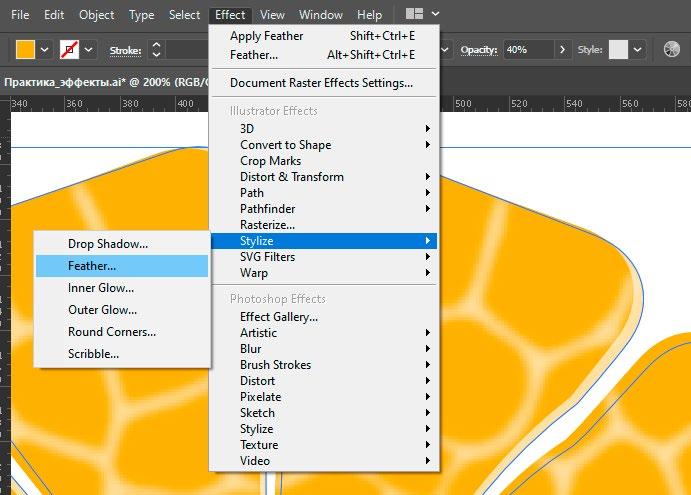Expand the Pixelate submenu
Image resolution: width=691 pixels, height=495 pixels.
click(x=323, y=397)
